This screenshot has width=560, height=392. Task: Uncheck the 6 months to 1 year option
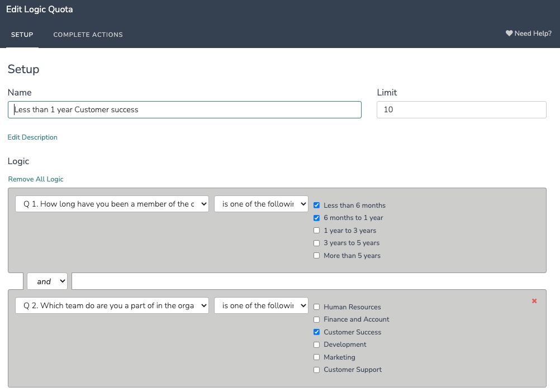coord(317,218)
